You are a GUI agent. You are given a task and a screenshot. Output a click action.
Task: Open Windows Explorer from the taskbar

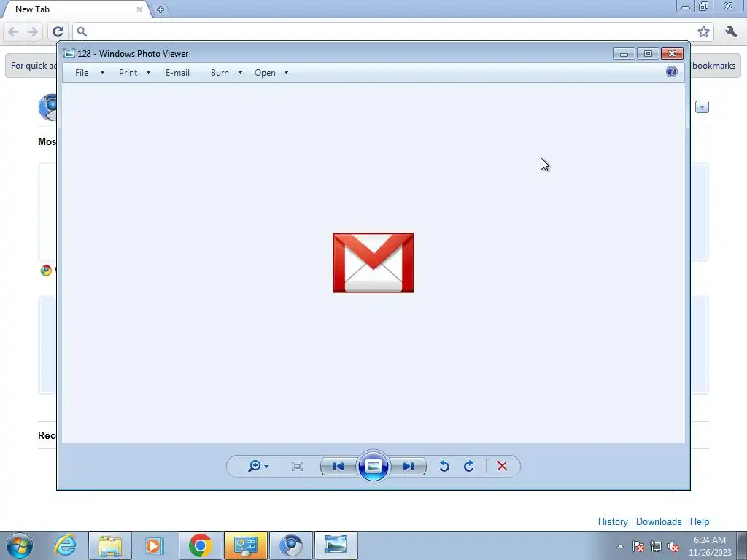[x=110, y=545]
